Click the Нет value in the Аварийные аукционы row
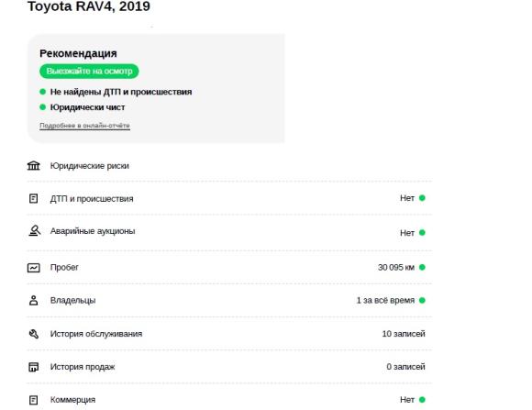The image size is (532, 410). tap(407, 233)
